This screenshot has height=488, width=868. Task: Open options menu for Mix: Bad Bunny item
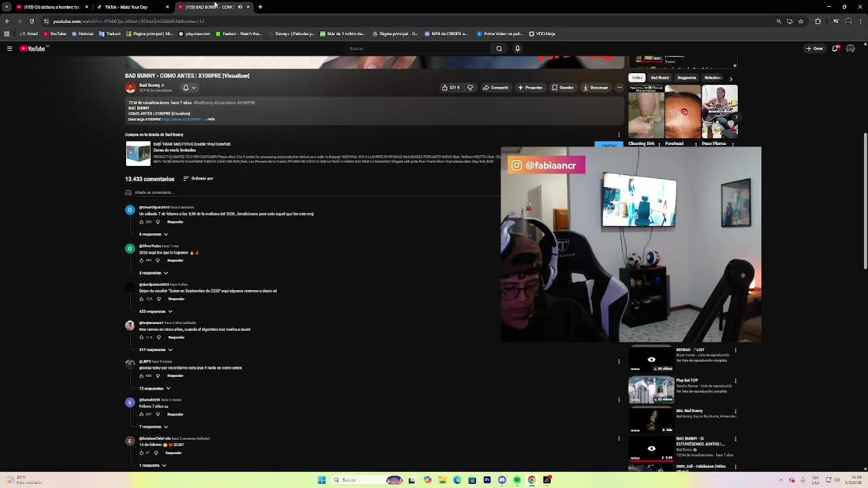tap(735, 410)
